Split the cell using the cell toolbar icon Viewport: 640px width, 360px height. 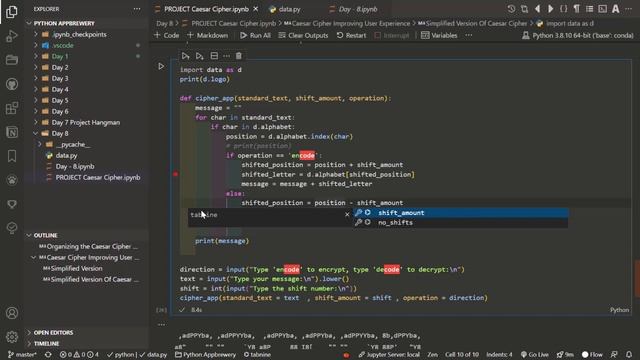(x=214, y=56)
